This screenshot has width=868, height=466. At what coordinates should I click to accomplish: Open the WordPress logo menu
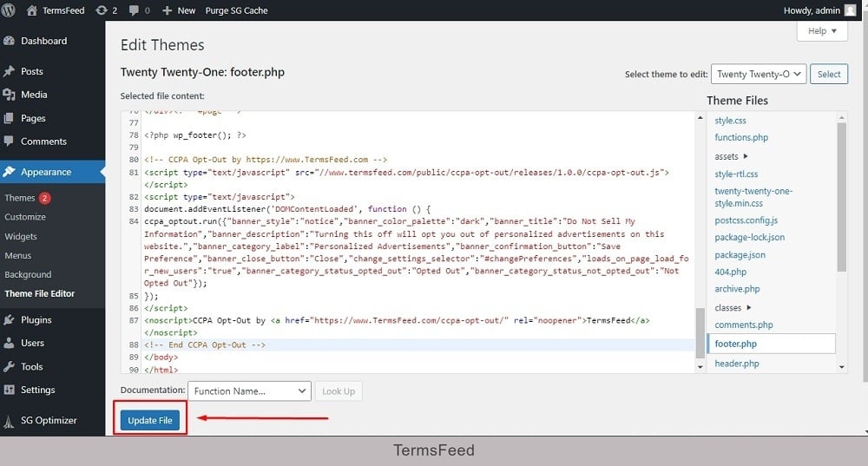pos(9,10)
